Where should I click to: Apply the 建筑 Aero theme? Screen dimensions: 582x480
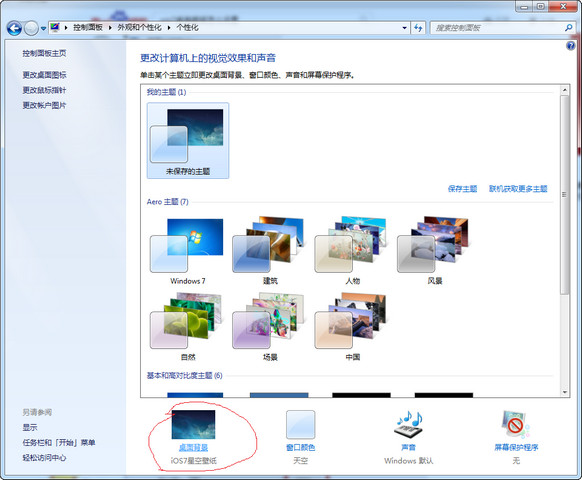click(270, 251)
